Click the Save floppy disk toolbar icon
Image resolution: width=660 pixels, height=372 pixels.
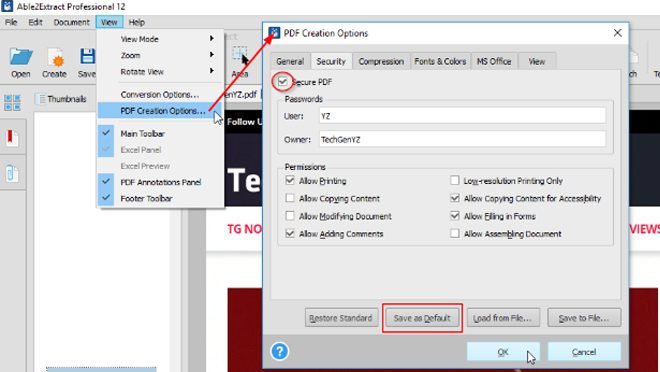point(87,56)
